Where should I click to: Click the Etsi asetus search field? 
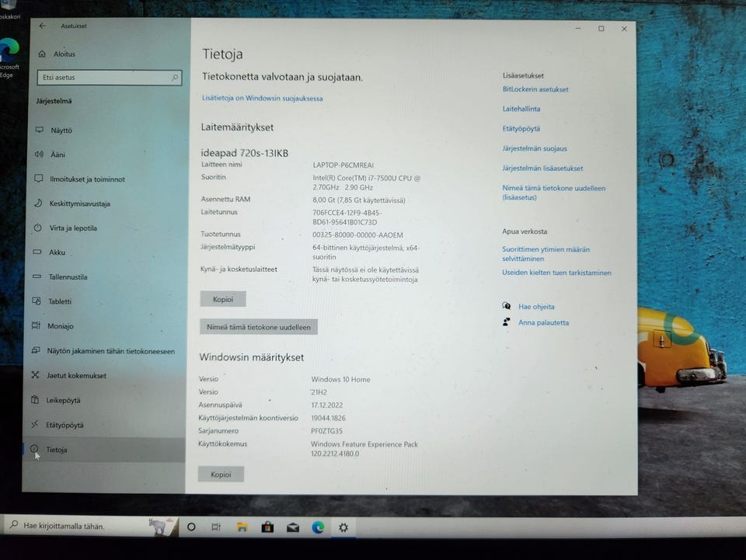pos(109,78)
